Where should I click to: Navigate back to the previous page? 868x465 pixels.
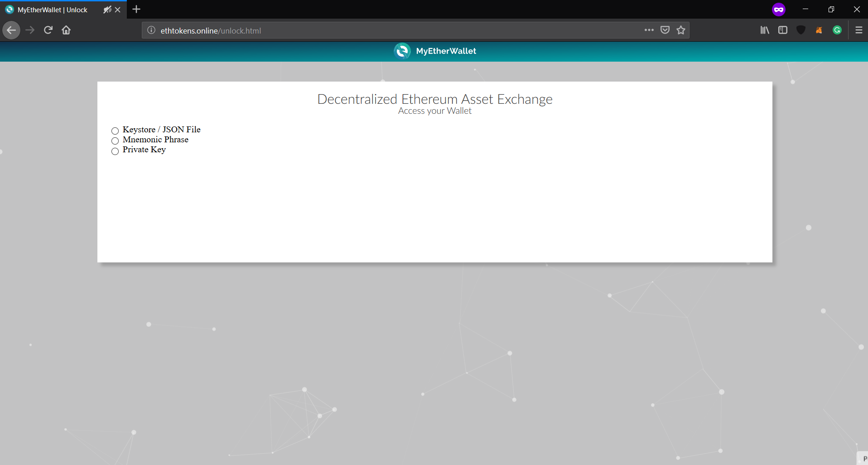[x=11, y=30]
